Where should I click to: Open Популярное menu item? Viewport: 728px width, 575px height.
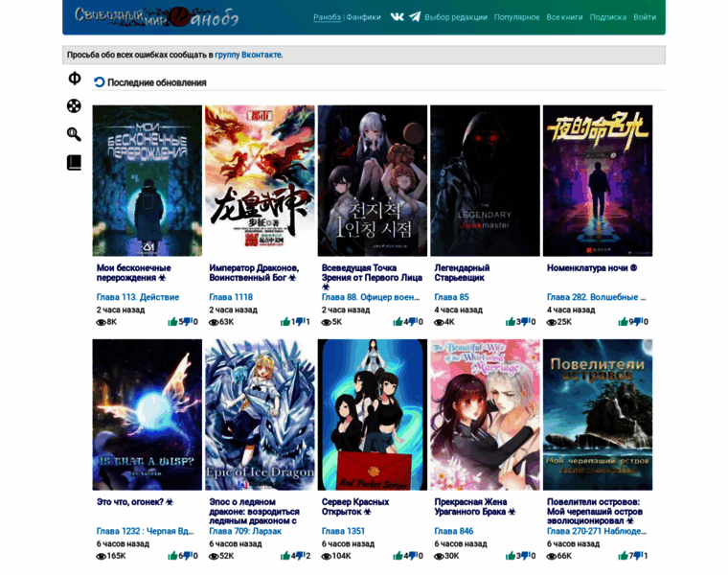pos(516,17)
